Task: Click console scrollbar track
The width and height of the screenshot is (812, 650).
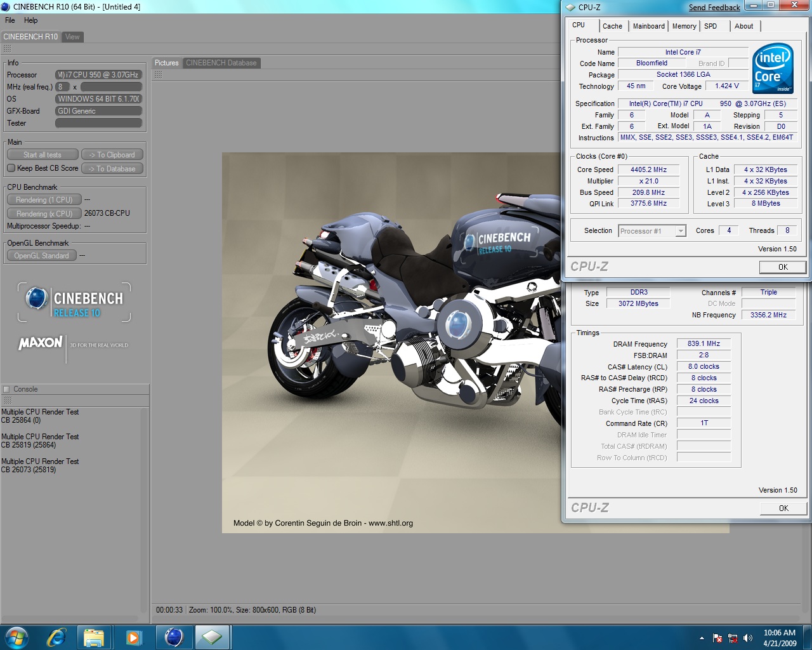Action: coord(144,511)
